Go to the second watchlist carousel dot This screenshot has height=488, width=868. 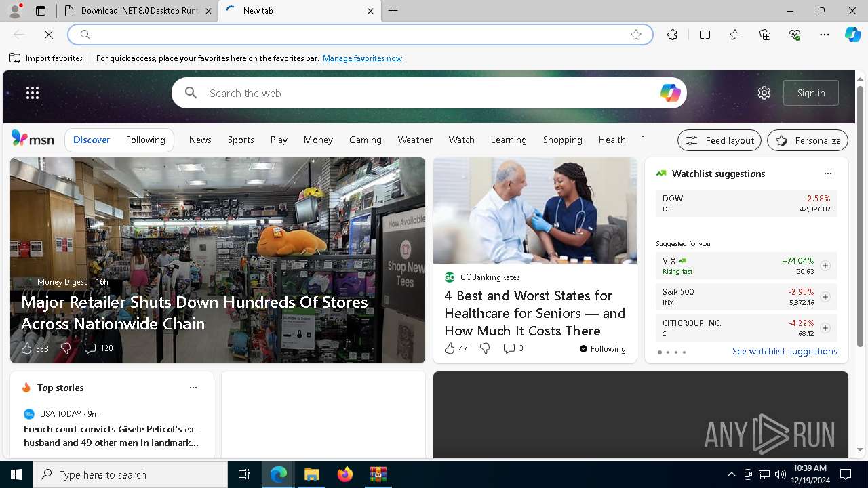click(x=667, y=352)
